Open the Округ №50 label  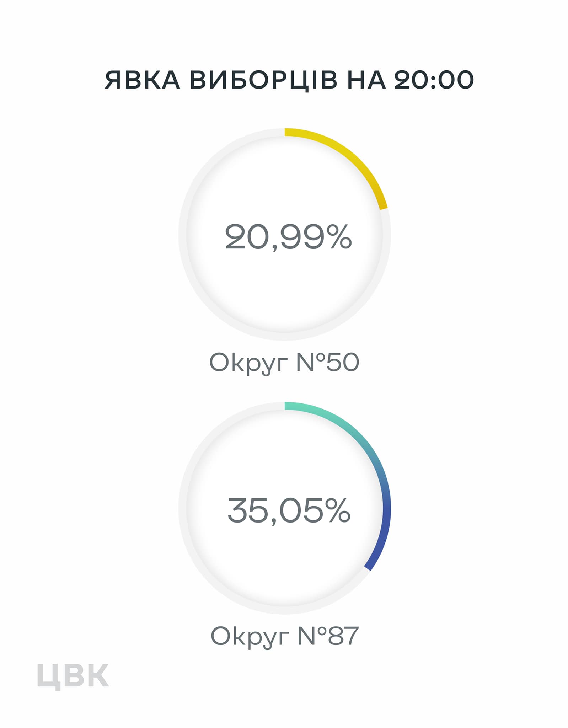(x=284, y=363)
